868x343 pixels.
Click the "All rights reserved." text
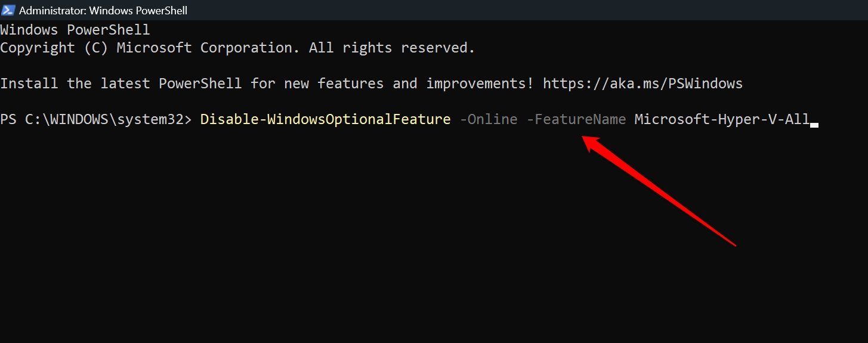(392, 48)
